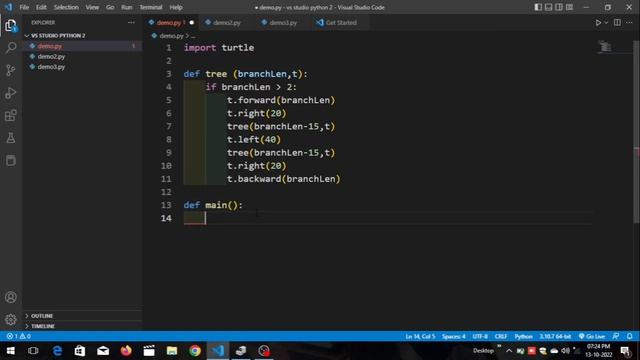Launch Microsoft Edge from taskbar
Viewport: 640px width, 360px height.
57,351
